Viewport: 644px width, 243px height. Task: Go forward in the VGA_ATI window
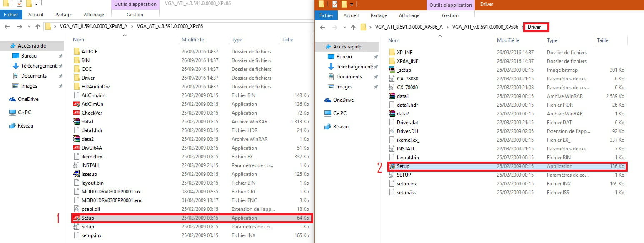20,27
